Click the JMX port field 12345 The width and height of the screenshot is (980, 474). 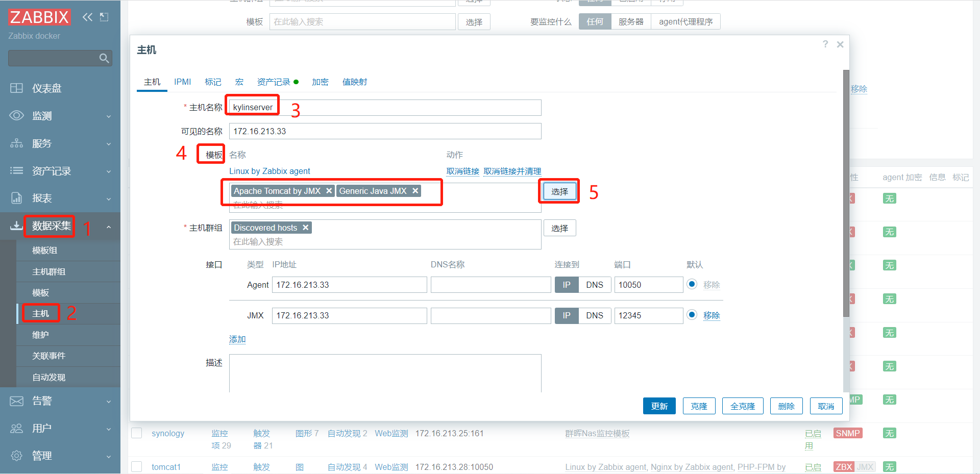coord(649,315)
